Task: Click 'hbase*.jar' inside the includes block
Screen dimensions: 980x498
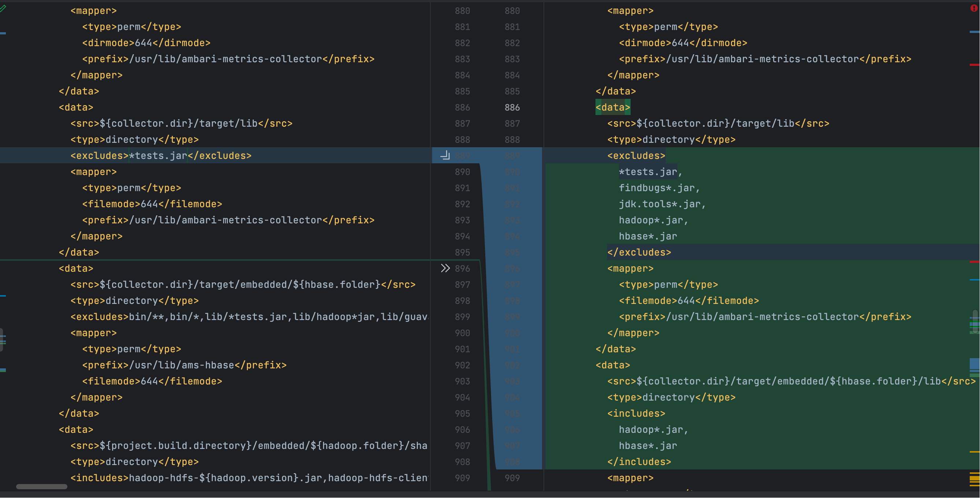Action: pos(648,446)
